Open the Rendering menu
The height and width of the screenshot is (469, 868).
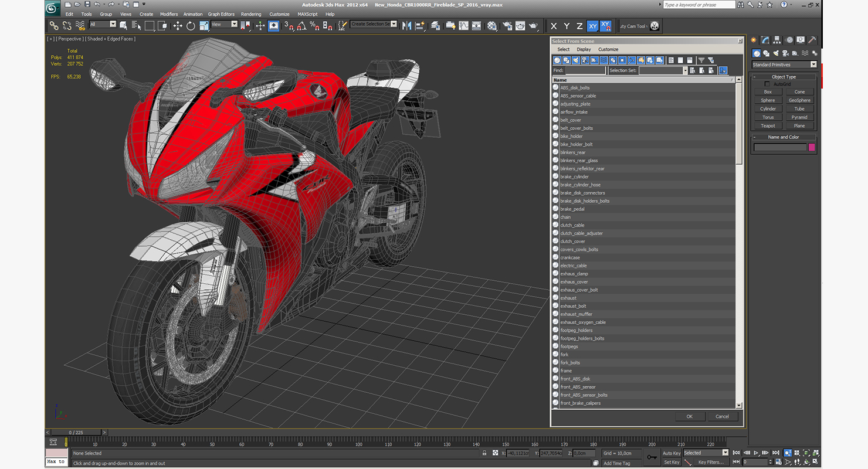pos(251,14)
